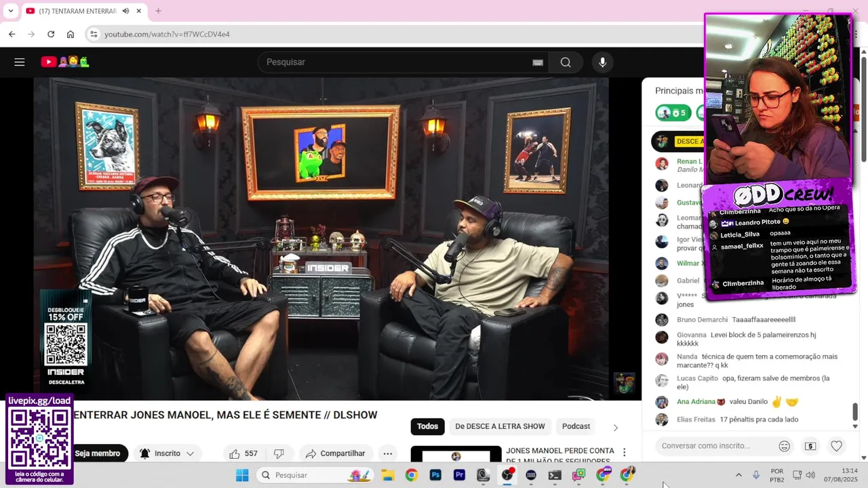868x488 pixels.
Task: Open the Inscrito subscription dropdown
Action: point(167,453)
